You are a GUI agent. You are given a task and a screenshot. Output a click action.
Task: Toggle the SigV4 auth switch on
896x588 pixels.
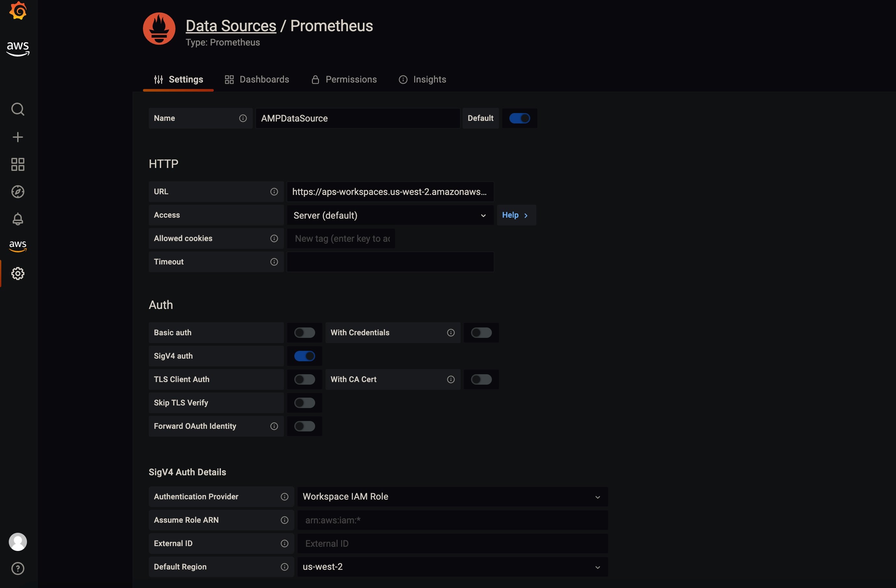304,356
